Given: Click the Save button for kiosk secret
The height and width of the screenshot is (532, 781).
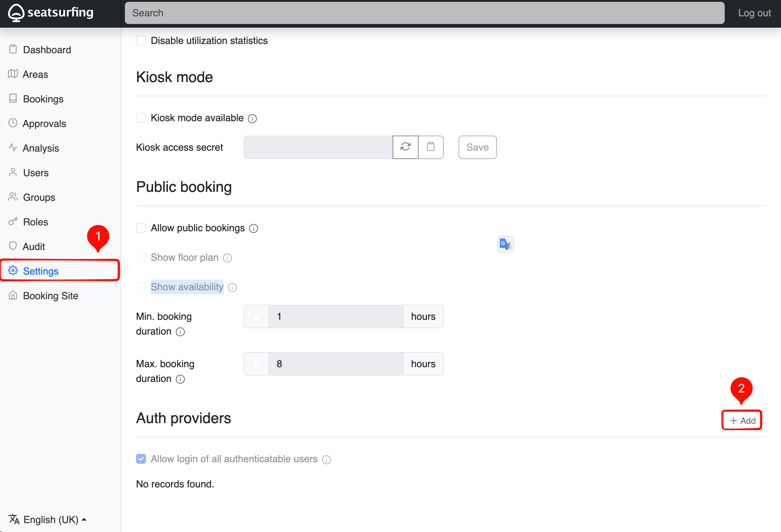Looking at the screenshot, I should (x=477, y=147).
